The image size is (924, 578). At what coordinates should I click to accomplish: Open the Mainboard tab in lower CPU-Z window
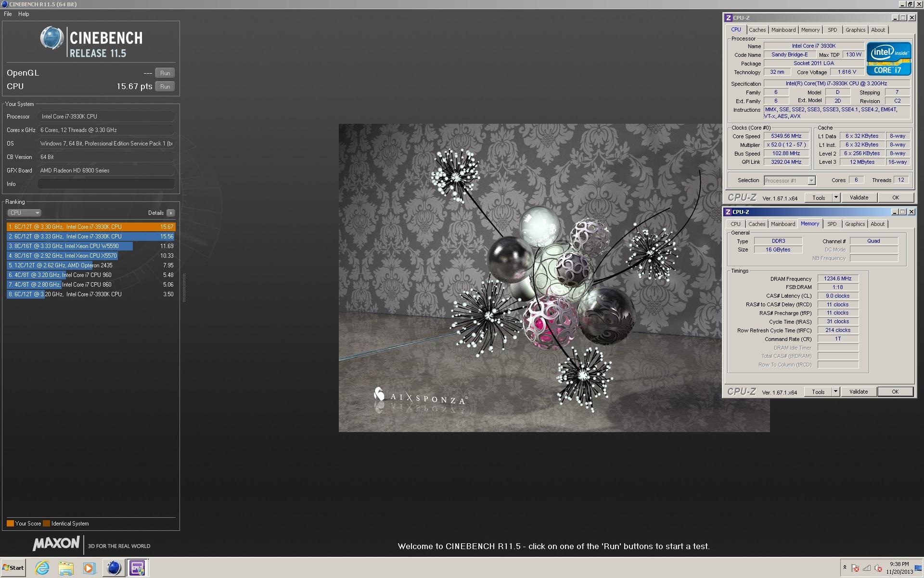[783, 224]
